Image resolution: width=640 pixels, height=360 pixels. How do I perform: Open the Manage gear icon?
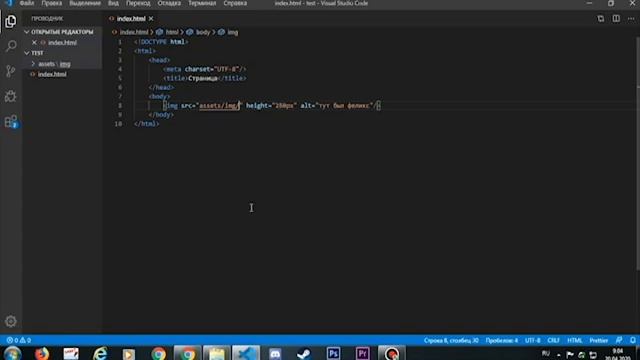pyautogui.click(x=11, y=321)
